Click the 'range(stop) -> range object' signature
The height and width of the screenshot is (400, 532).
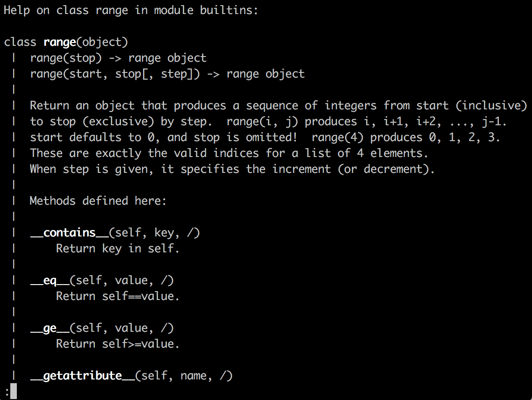118,58
